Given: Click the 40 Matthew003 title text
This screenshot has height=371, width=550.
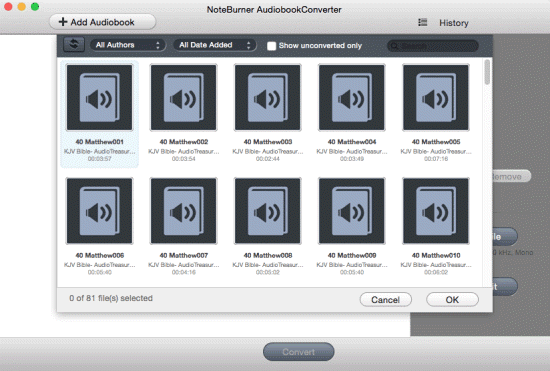Looking at the screenshot, I should tap(268, 142).
